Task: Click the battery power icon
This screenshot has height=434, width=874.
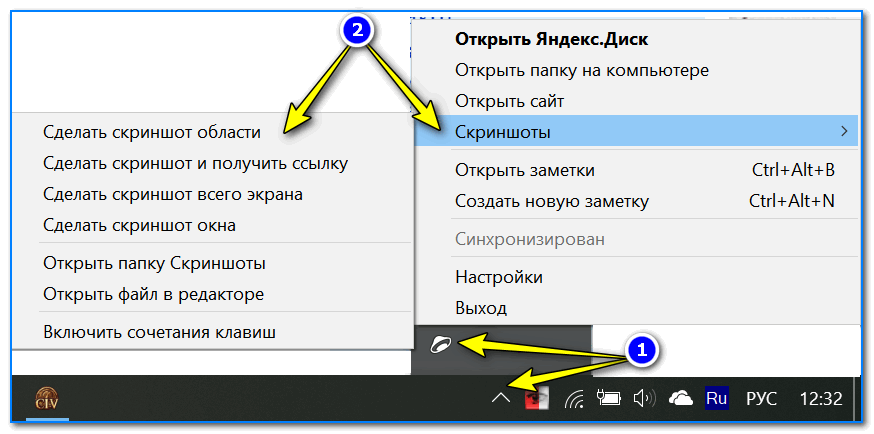Action: tap(608, 400)
